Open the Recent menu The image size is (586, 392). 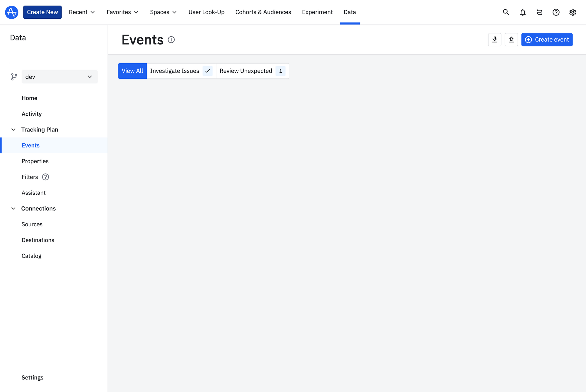point(82,12)
